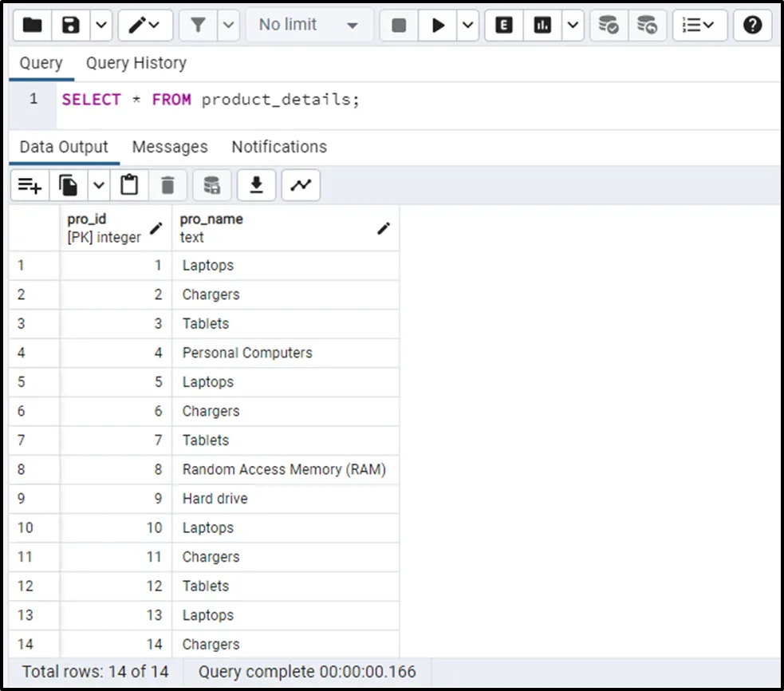Click the Explain Analyze chart icon
Image resolution: width=784 pixels, height=691 pixels.
pyautogui.click(x=543, y=26)
